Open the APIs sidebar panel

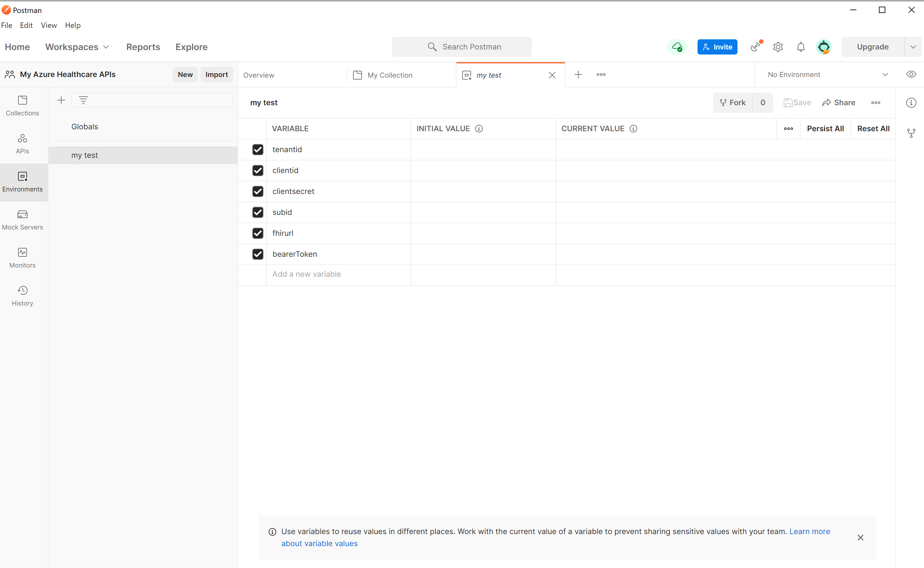22,144
